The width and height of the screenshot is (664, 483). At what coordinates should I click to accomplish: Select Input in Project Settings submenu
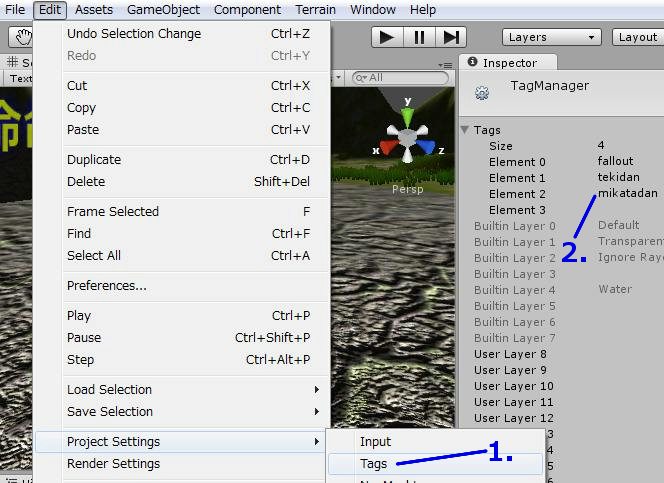pyautogui.click(x=436, y=442)
